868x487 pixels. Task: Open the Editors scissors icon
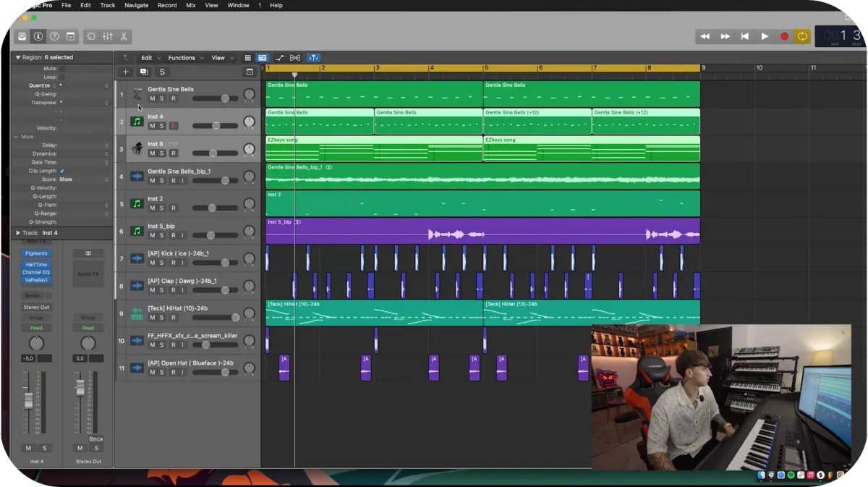coord(124,36)
